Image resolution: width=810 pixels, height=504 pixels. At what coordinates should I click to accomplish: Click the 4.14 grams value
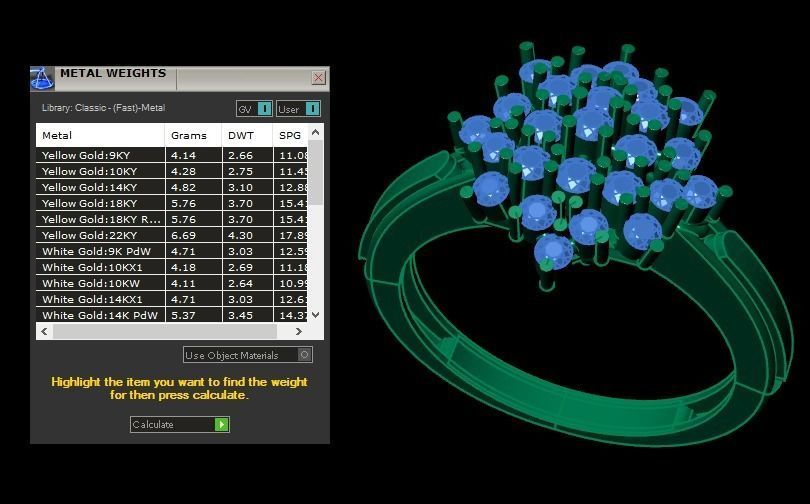(x=183, y=155)
